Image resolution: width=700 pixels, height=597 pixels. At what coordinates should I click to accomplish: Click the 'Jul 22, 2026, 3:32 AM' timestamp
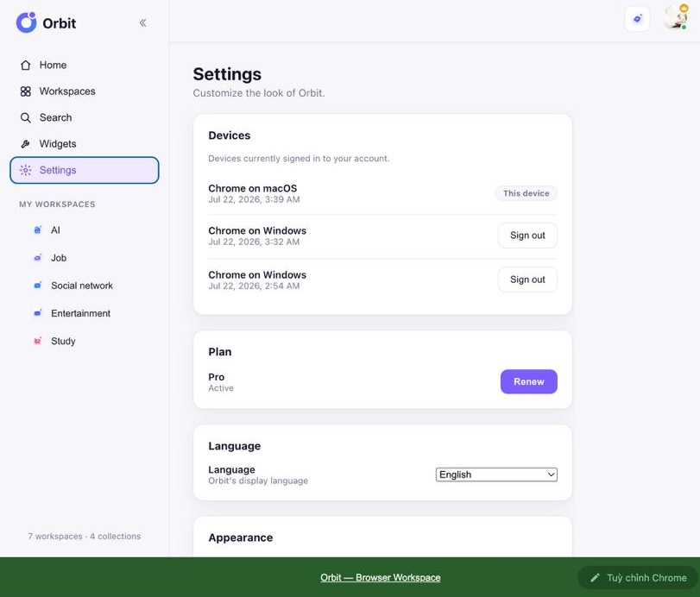(254, 242)
